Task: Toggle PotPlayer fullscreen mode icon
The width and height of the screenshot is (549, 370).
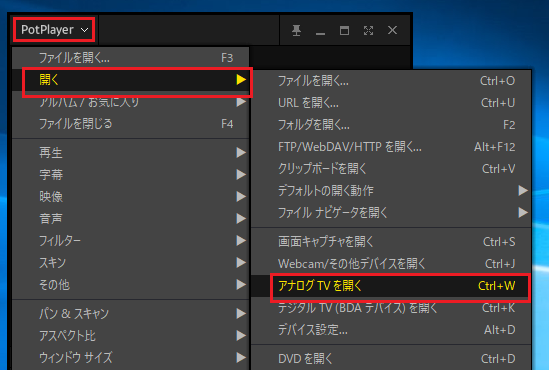Action: [x=368, y=30]
